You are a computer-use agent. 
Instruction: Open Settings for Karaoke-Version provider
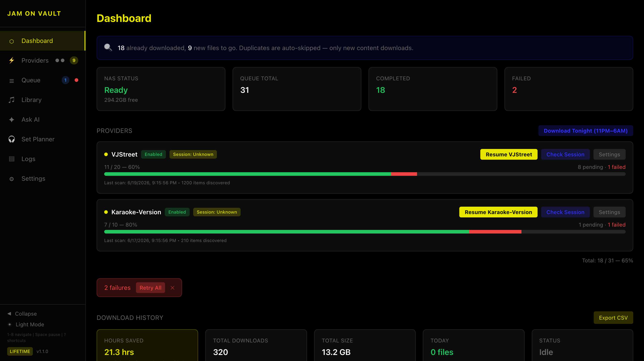pos(610,212)
